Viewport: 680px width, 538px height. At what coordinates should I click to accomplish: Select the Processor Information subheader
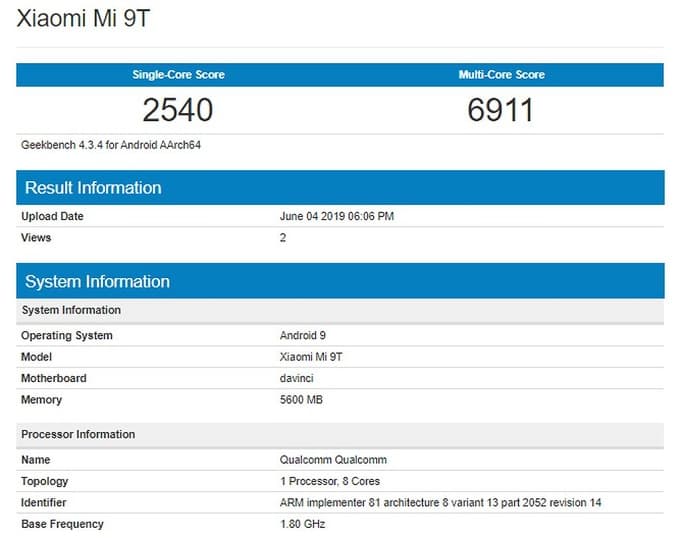coord(340,435)
